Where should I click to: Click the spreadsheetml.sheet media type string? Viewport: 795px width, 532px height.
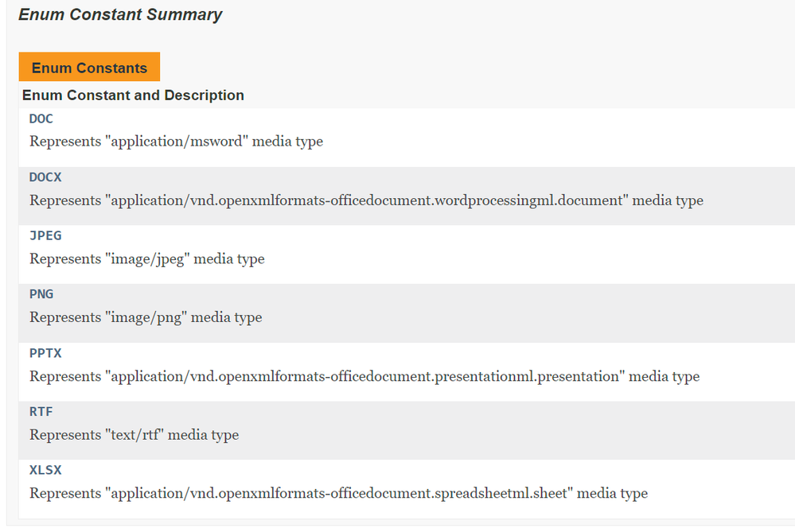[x=338, y=494]
